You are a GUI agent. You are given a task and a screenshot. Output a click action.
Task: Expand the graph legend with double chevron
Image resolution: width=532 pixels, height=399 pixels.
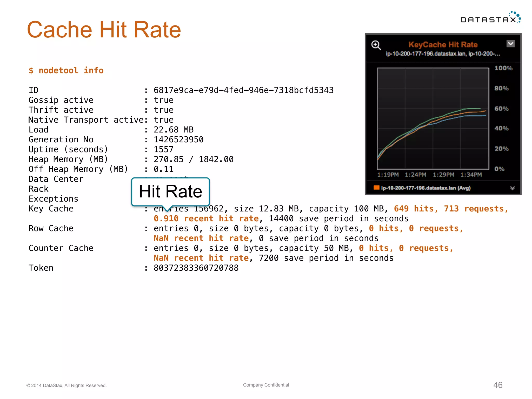[512, 188]
